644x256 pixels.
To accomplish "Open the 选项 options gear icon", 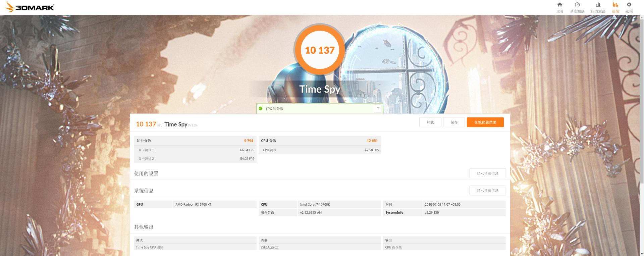I will coord(629,5).
